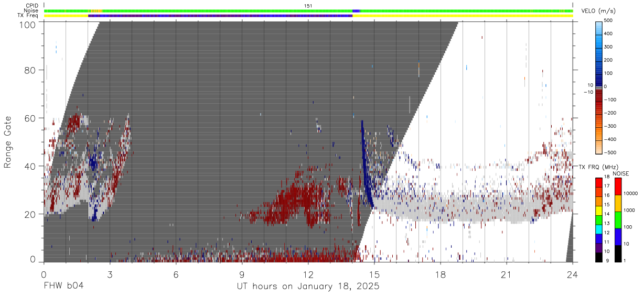Viewport: 644px width, 297px height.
Task: Click the 1000 noise scale label
Action: pos(629,210)
